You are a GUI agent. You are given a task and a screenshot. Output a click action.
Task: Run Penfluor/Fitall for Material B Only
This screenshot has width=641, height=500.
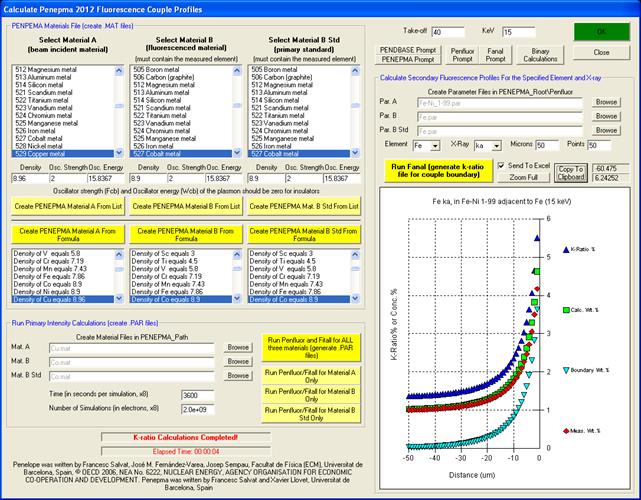(x=311, y=395)
